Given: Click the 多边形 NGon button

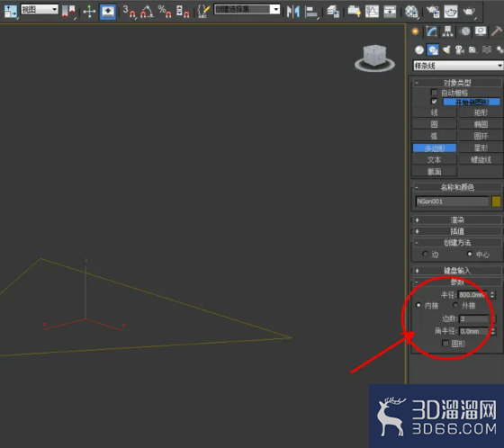Looking at the screenshot, I should pyautogui.click(x=434, y=148).
